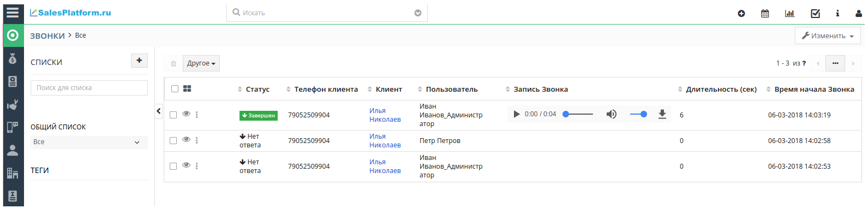Open the tasks checkmark icon
The image size is (868, 208).
point(815,13)
